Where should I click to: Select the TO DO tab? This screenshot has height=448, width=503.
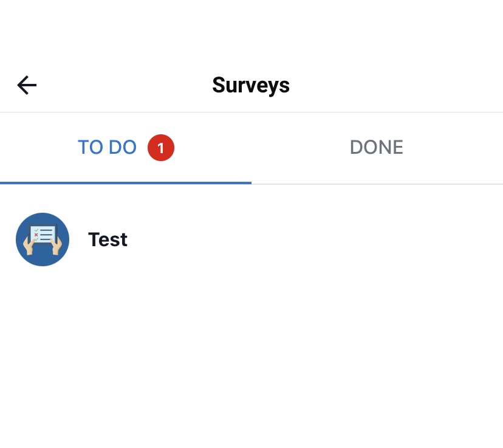[x=108, y=148]
